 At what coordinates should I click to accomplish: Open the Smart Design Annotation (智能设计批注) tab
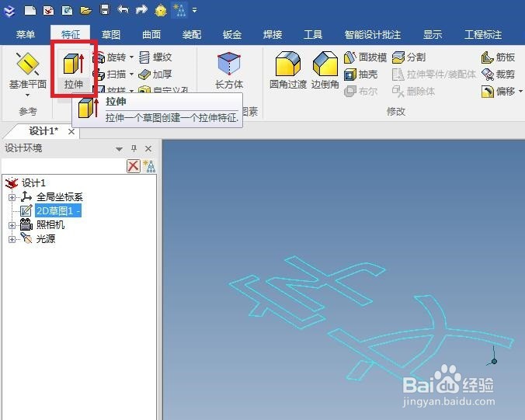[x=373, y=34]
